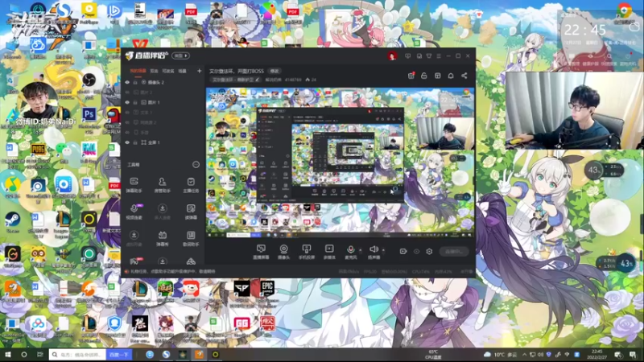644x362 pixels.
Task: Open the gift box icon with red badge
Action: (x=411, y=76)
